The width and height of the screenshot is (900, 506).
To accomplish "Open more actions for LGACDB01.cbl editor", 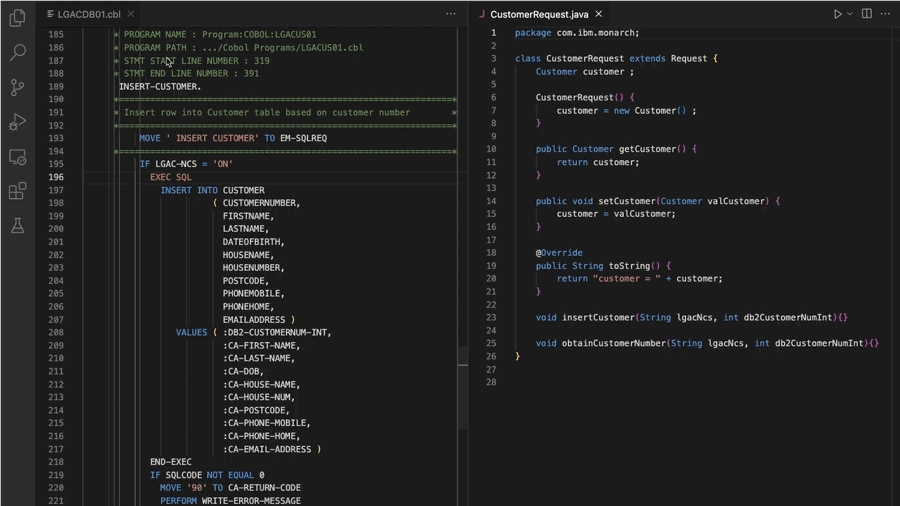I will 451,14.
